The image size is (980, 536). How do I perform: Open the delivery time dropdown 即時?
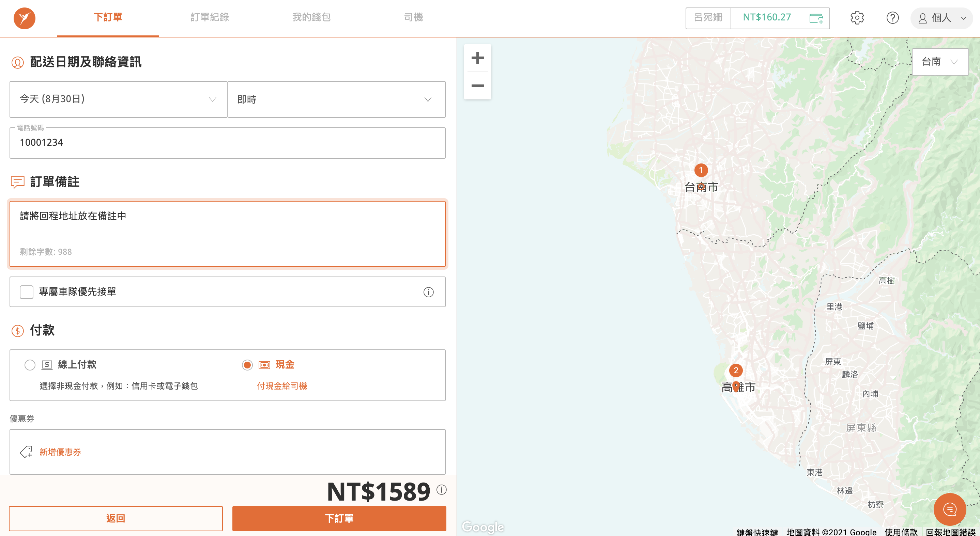[336, 99]
